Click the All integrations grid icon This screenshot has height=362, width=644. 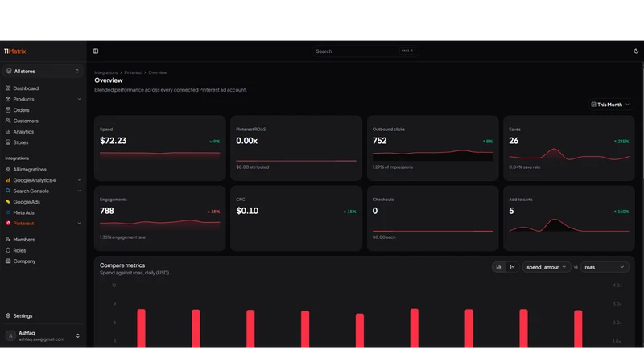[x=8, y=169]
